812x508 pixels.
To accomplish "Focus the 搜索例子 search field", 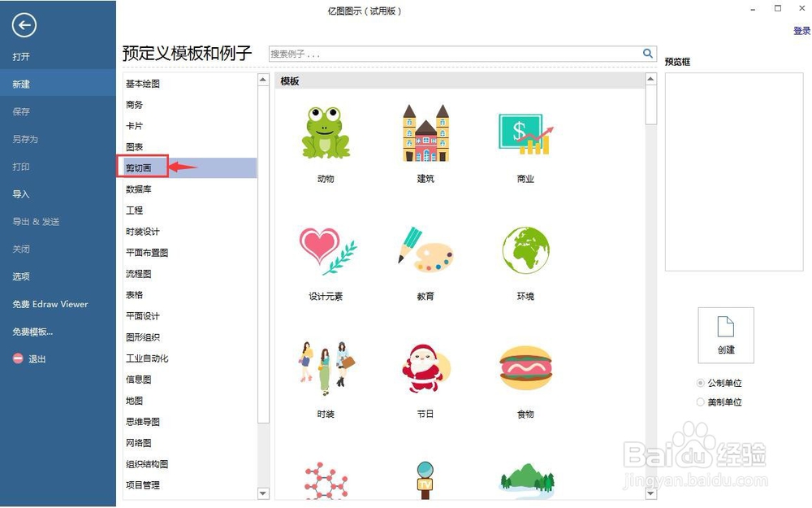I will (456, 54).
